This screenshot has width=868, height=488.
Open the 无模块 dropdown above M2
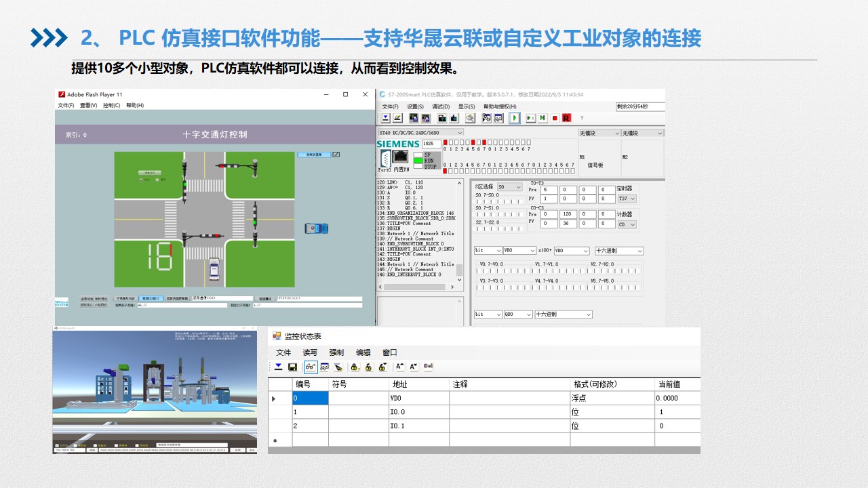click(643, 133)
